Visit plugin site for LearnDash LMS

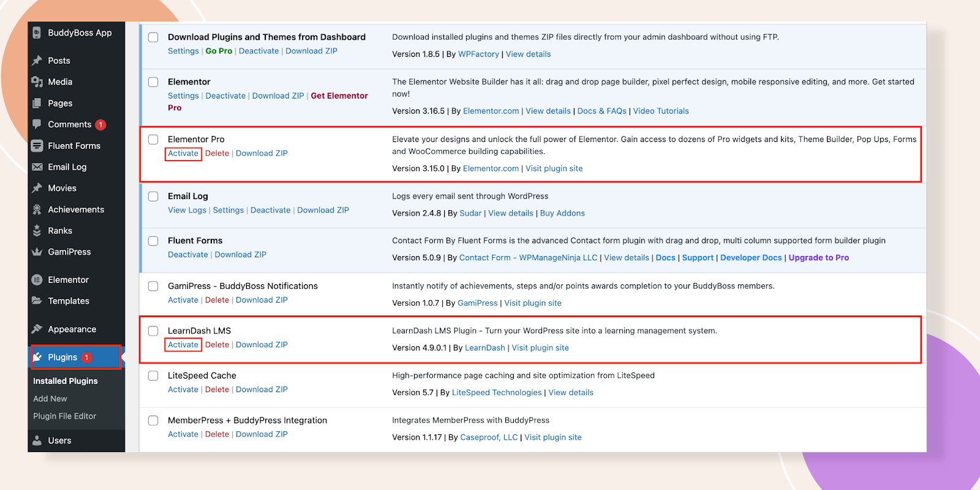pos(540,348)
